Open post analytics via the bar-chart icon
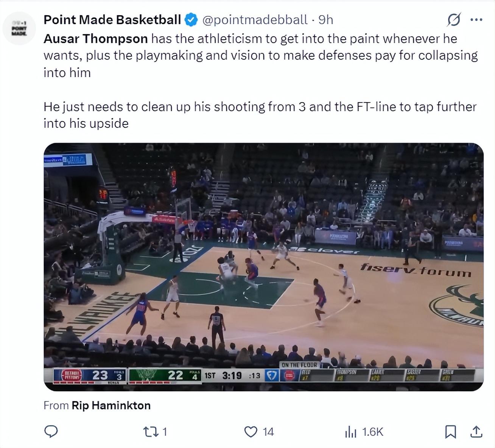Viewport: 495px width, 448px height. pos(350,432)
